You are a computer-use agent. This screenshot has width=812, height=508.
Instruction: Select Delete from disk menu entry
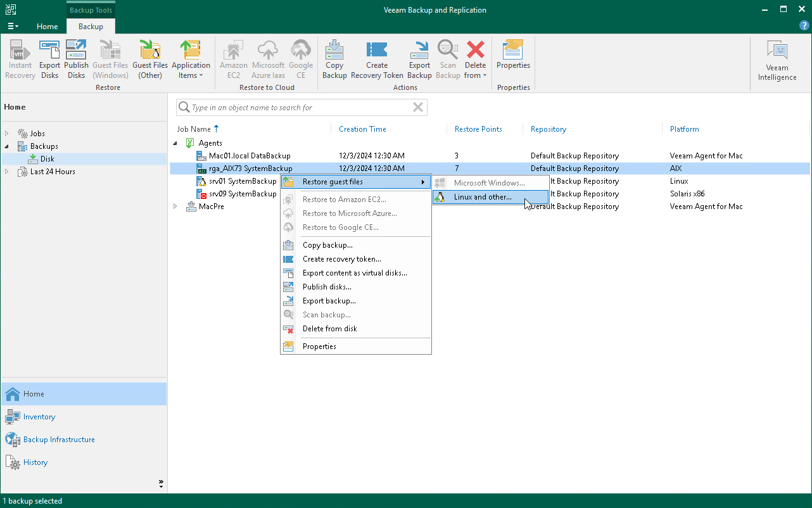355,329
